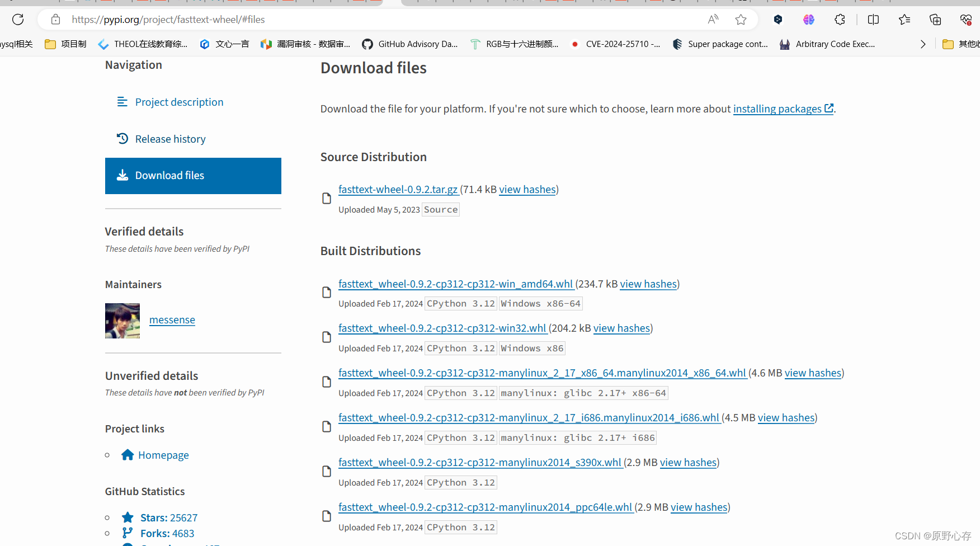
Task: View site permissions via the lock icon
Action: point(55,19)
